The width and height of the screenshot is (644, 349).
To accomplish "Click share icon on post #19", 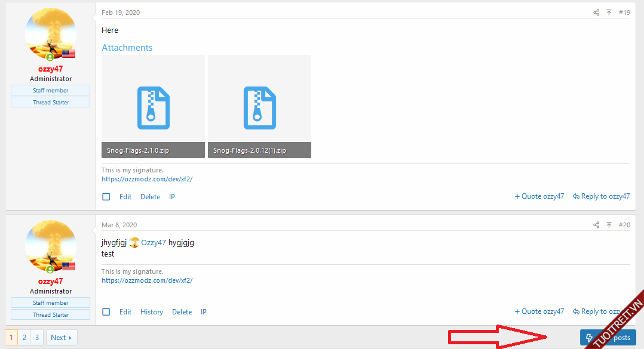I will (x=596, y=13).
